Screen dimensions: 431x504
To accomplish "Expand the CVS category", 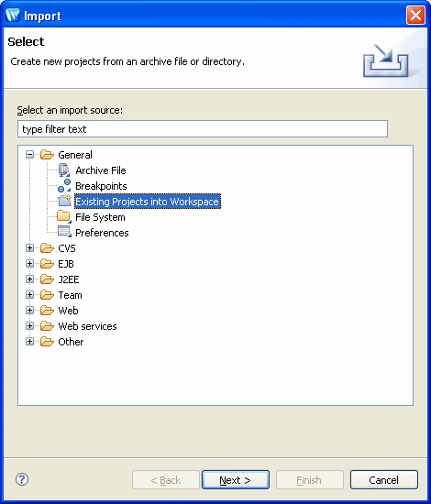I will (x=29, y=247).
